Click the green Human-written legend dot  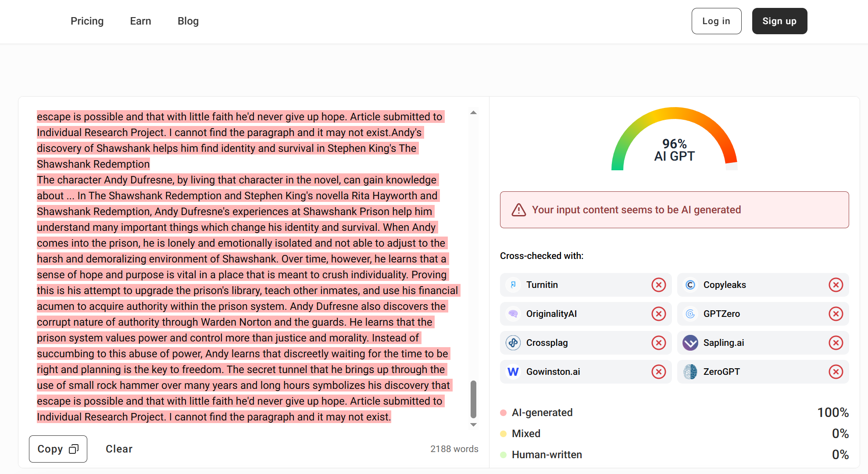point(504,455)
